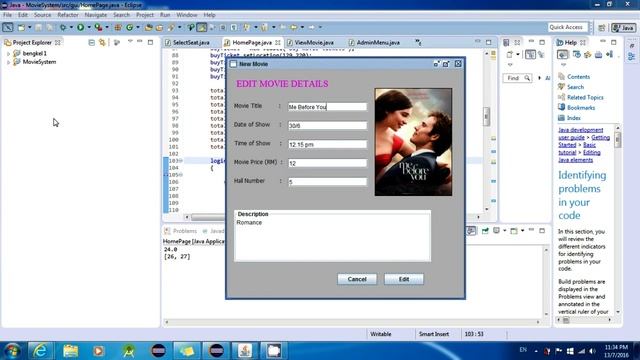The width and height of the screenshot is (640, 360).
Task: Click the Java perspective button
Action: 624,27
